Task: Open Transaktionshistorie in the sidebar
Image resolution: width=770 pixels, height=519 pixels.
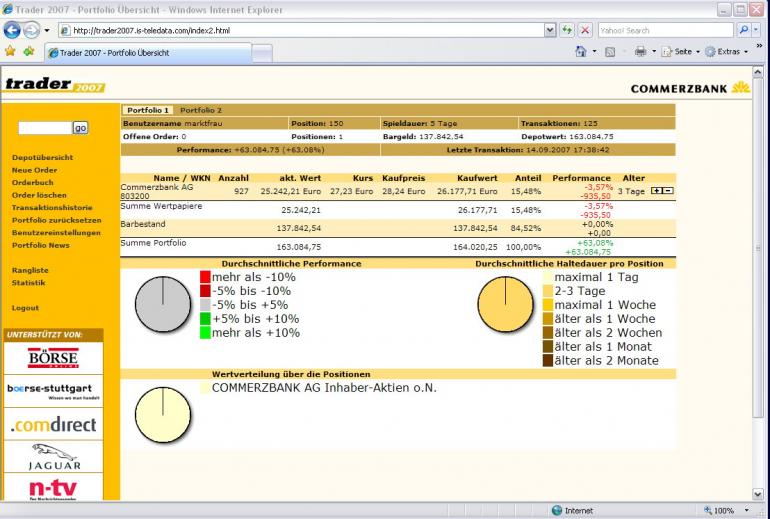Action: click(52, 207)
